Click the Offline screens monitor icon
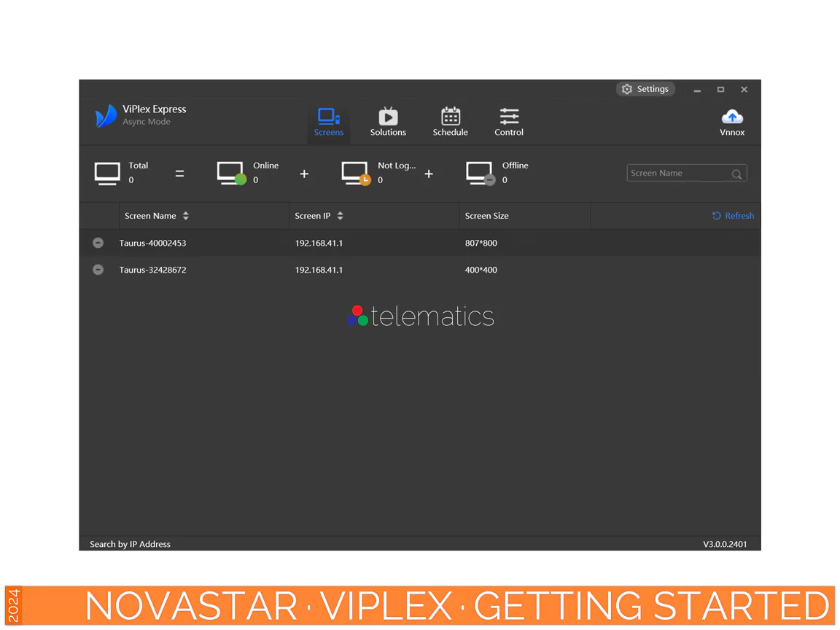 point(481,173)
